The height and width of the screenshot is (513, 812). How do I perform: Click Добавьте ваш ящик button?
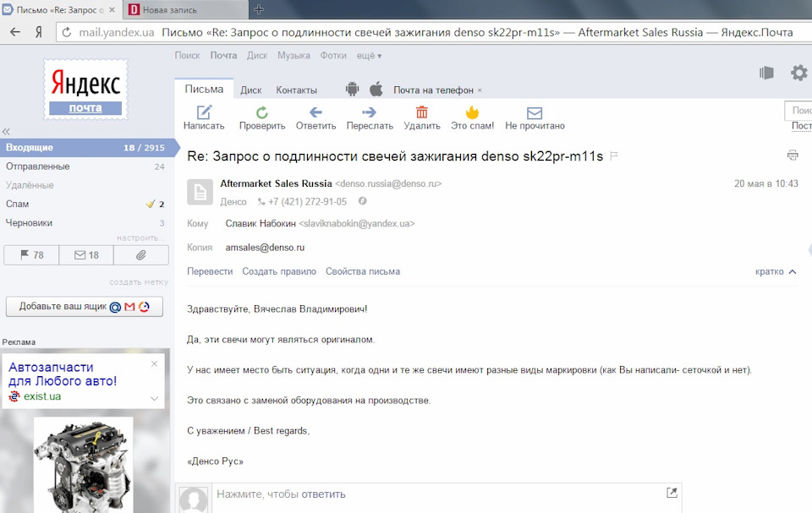[x=85, y=307]
